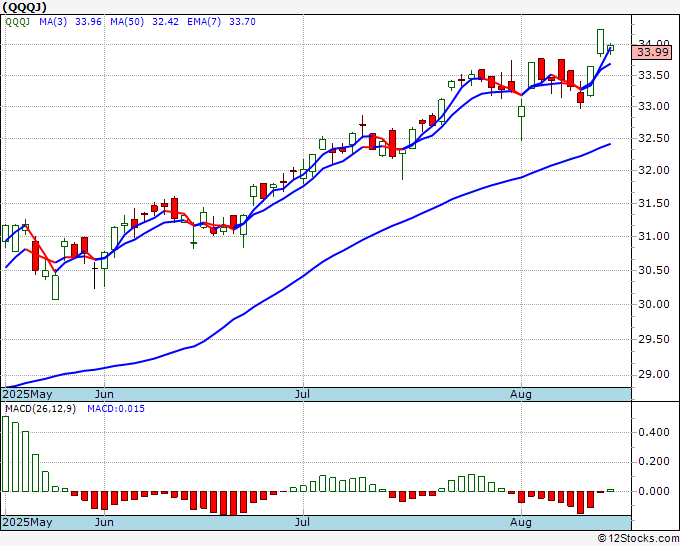680x546 pixels.
Task: Click the (QQQJ) chart title
Action: click(x=24, y=7)
